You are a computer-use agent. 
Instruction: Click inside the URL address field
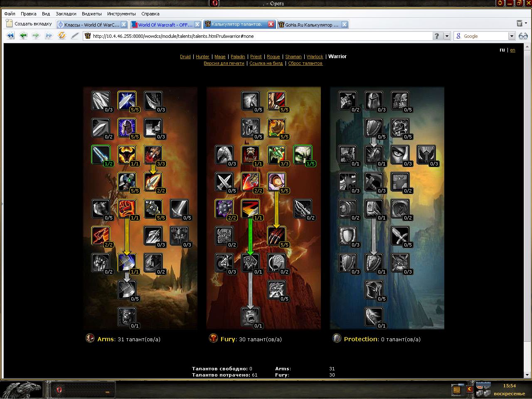pyautogui.click(x=258, y=36)
